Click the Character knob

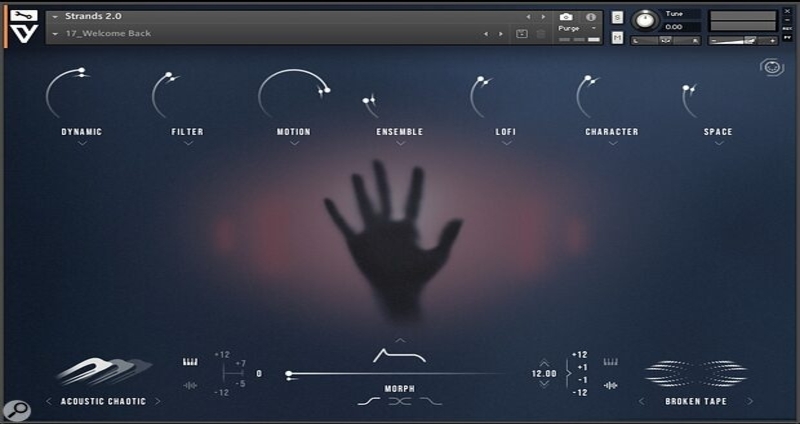588,97
